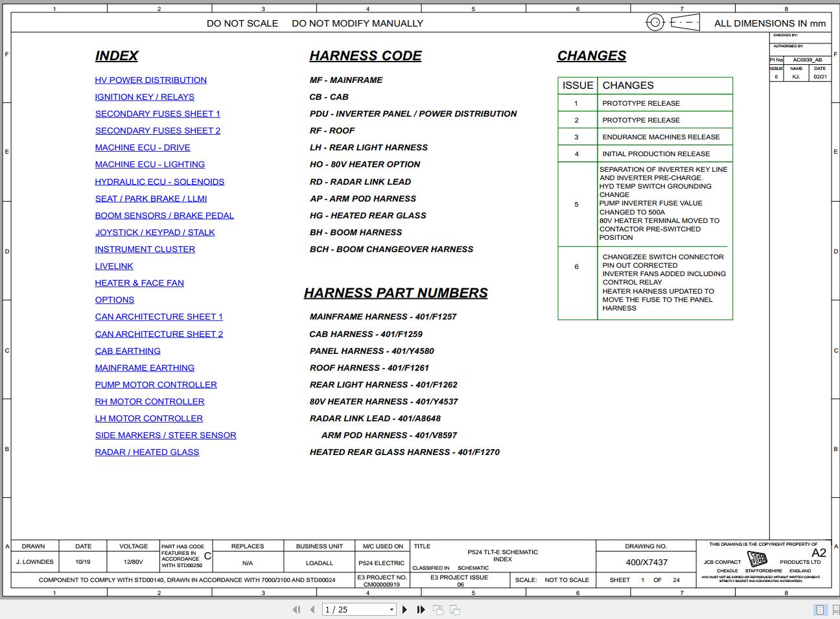This screenshot has height=619, width=840.
Task: Open MACHINE ECU - LIGHTING sheet
Action: [150, 164]
